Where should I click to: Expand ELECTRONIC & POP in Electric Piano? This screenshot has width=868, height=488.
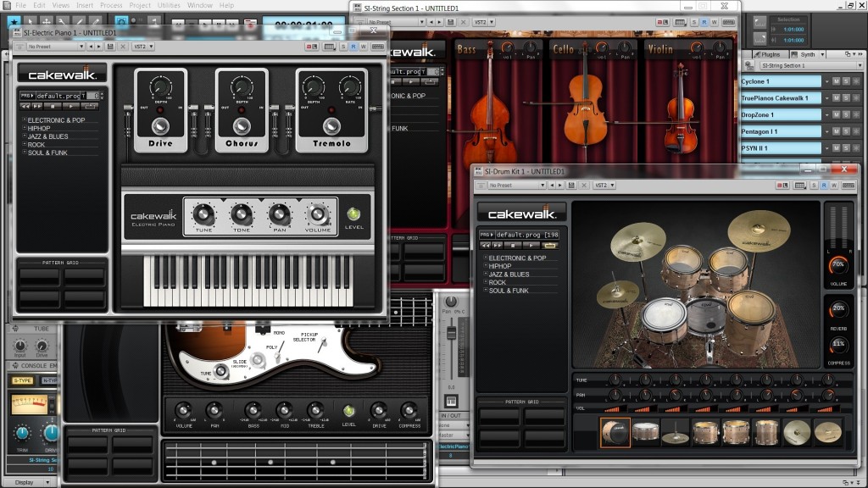25,119
